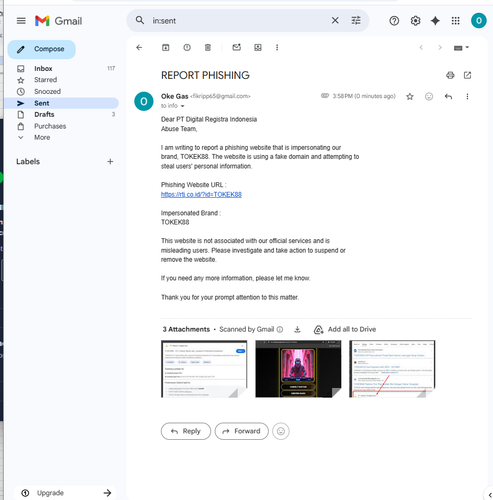Open the Support help icon
Viewport: 493px width, 500px height.
pos(394,21)
